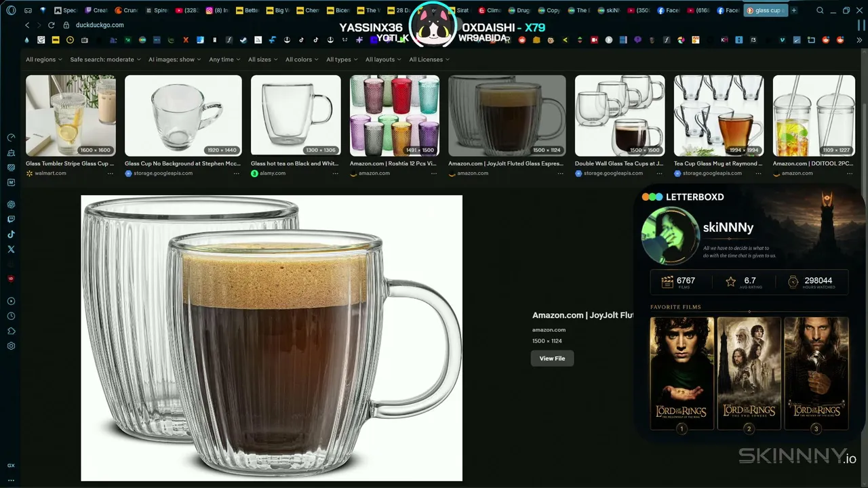Image resolution: width=868 pixels, height=488 pixels.
Task: Open the Steam bookmark icon
Action: click(x=243, y=40)
